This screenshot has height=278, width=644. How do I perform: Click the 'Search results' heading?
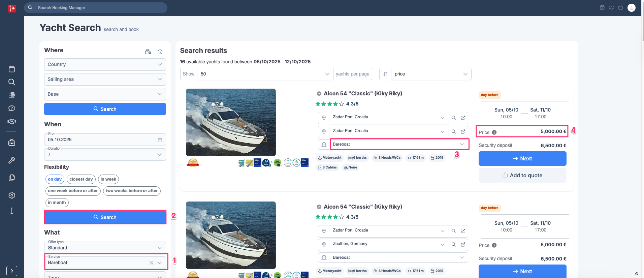[204, 51]
